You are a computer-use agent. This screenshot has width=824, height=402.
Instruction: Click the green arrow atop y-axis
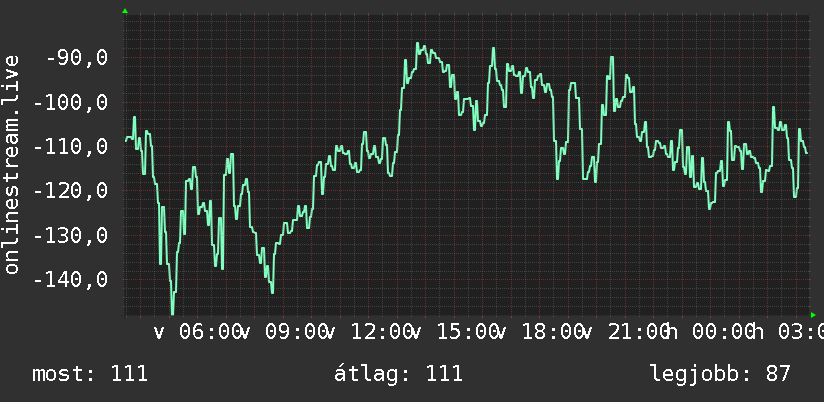125,11
